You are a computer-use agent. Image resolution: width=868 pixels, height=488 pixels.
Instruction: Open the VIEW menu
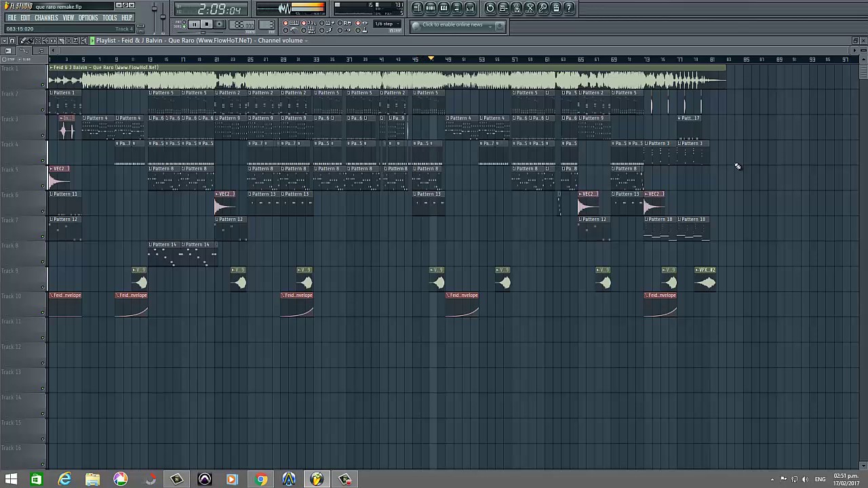[x=68, y=18]
